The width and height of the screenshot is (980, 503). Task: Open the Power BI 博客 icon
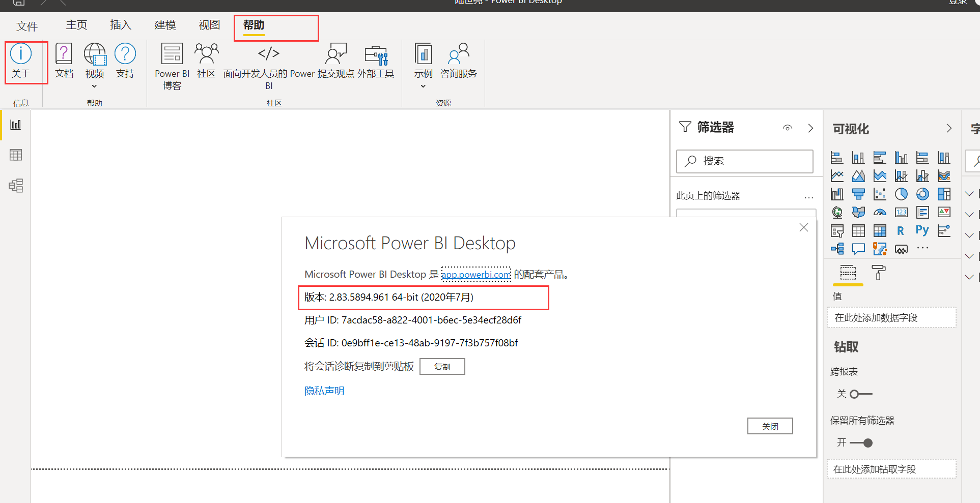pyautogui.click(x=172, y=53)
